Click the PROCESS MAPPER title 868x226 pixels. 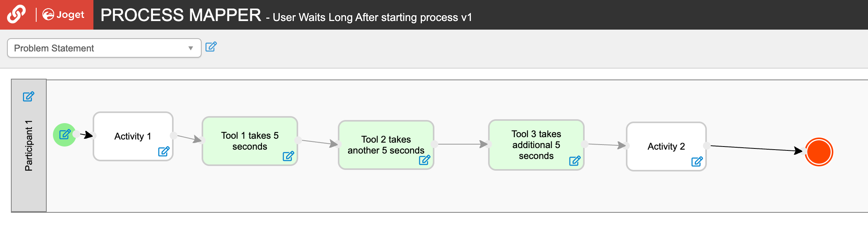[181, 15]
